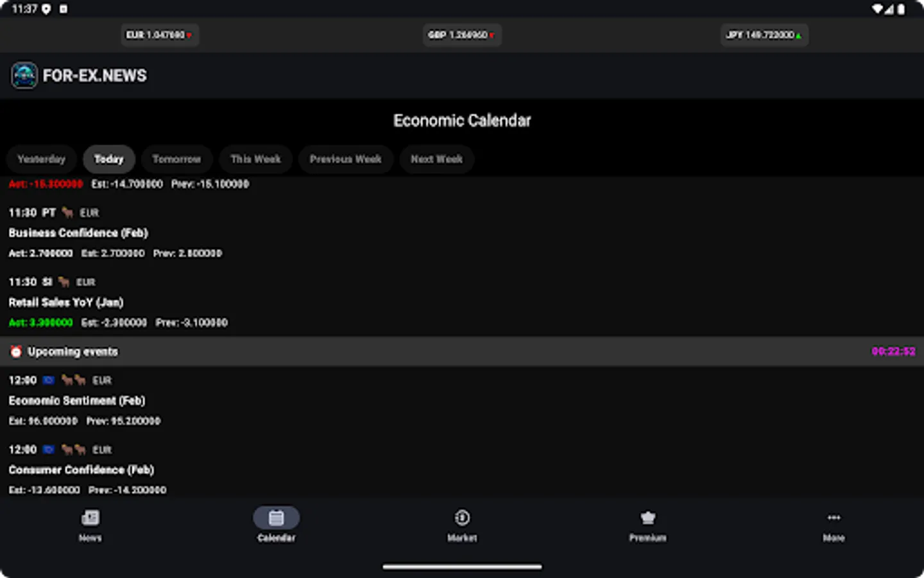Open the Retail Sales YoY (Jan) event
Viewport: 924px width, 578px height.
[65, 302]
